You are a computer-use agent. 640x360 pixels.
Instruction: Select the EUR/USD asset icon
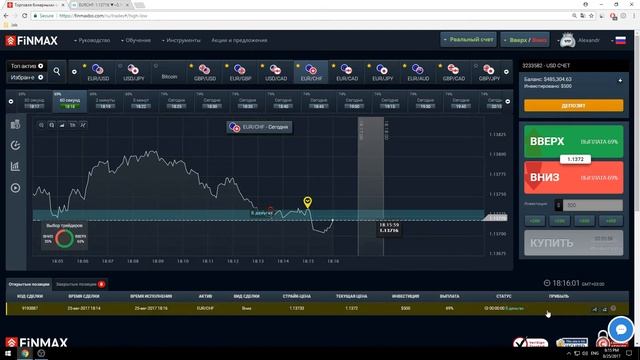pos(98,69)
